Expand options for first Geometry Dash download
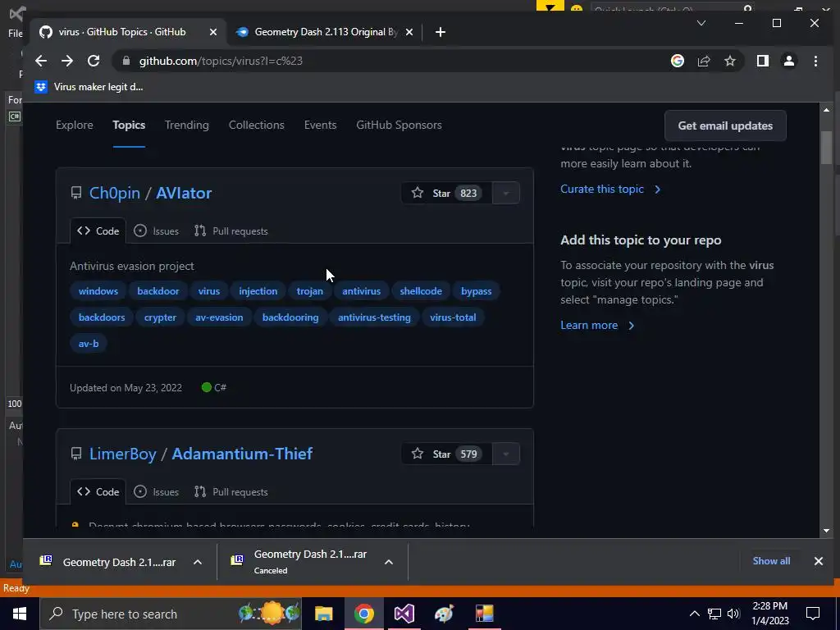This screenshot has height=630, width=840. [x=198, y=562]
